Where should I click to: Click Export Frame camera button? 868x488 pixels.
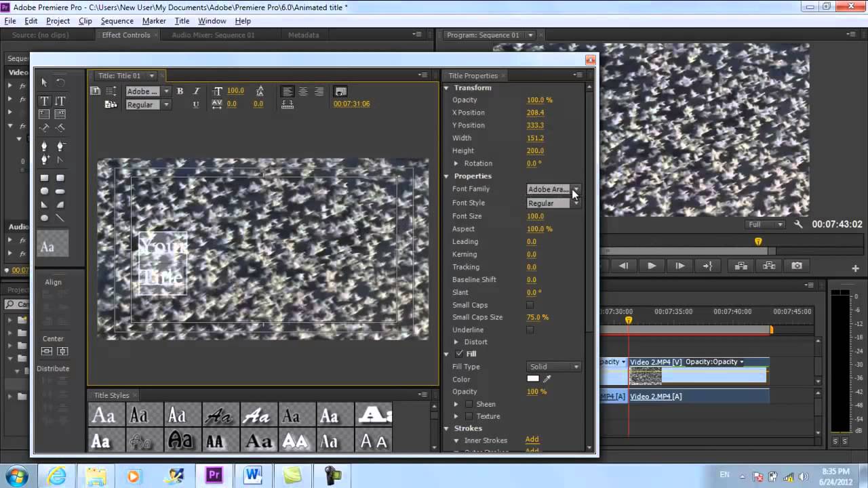[x=797, y=266]
